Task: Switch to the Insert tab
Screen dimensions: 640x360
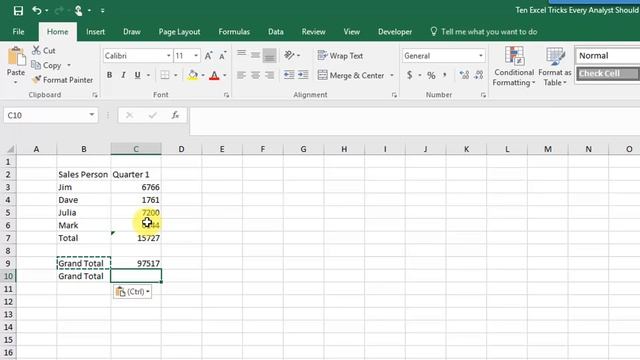Action: coord(96,32)
